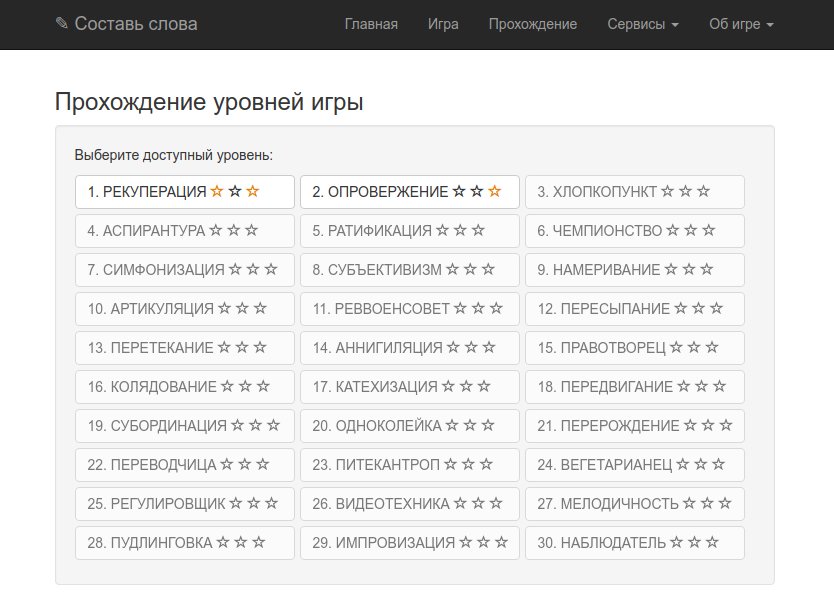Click middle star of РЕКУПЕРАЦИЯ level

pos(235,191)
